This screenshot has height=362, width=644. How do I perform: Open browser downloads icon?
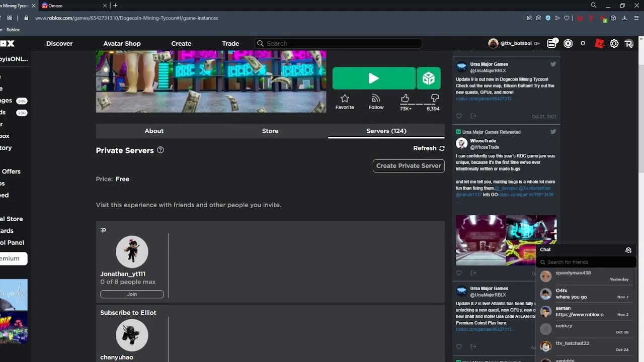click(x=624, y=18)
